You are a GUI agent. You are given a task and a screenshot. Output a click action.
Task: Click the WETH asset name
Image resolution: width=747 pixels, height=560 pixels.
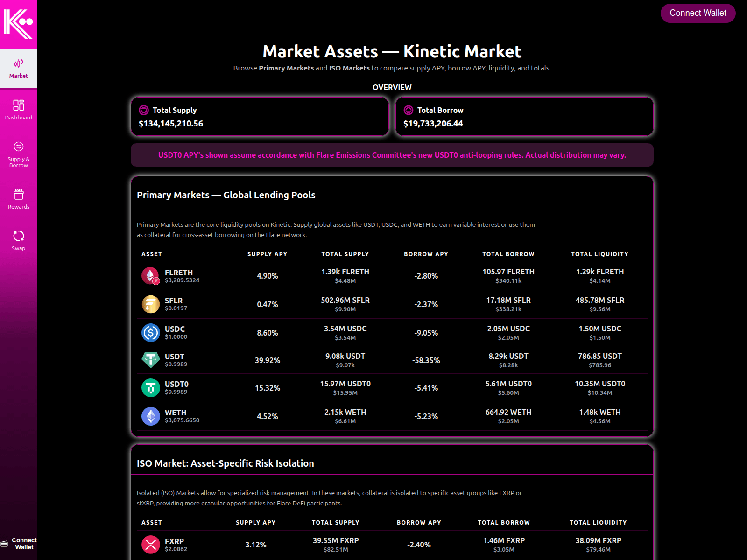click(x=176, y=413)
